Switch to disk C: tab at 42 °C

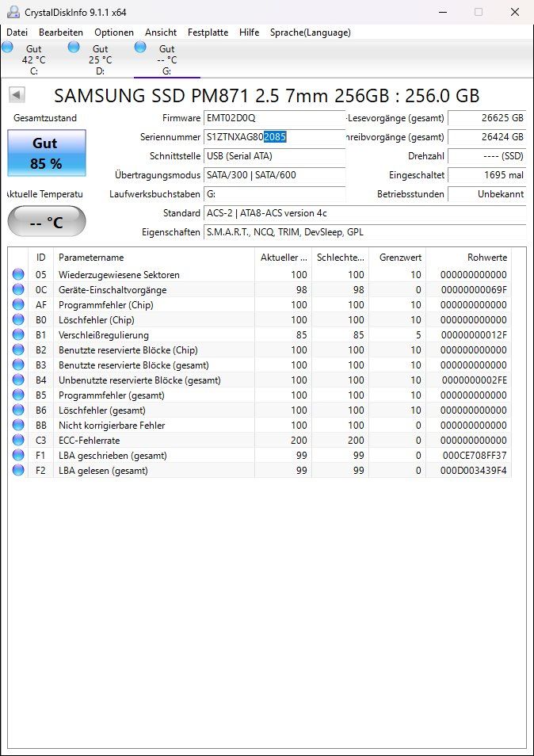tap(34, 59)
